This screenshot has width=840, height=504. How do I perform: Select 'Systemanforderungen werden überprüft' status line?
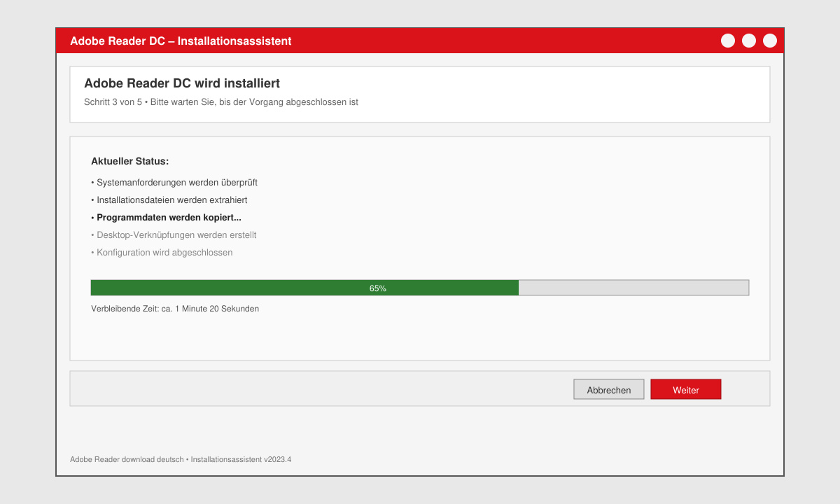(174, 183)
